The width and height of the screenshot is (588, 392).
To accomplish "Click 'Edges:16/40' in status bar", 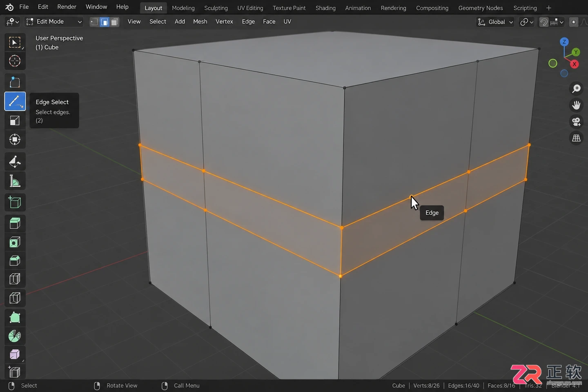I will pos(463,385).
